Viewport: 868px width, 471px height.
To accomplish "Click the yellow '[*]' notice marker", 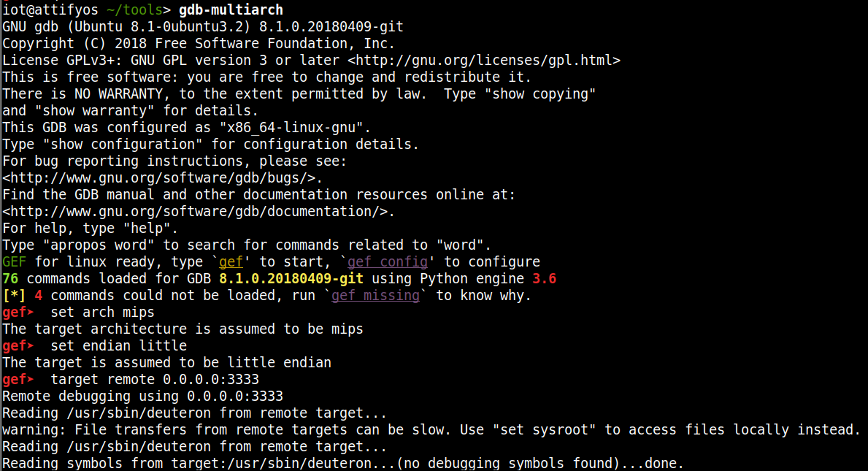I will tap(15, 296).
